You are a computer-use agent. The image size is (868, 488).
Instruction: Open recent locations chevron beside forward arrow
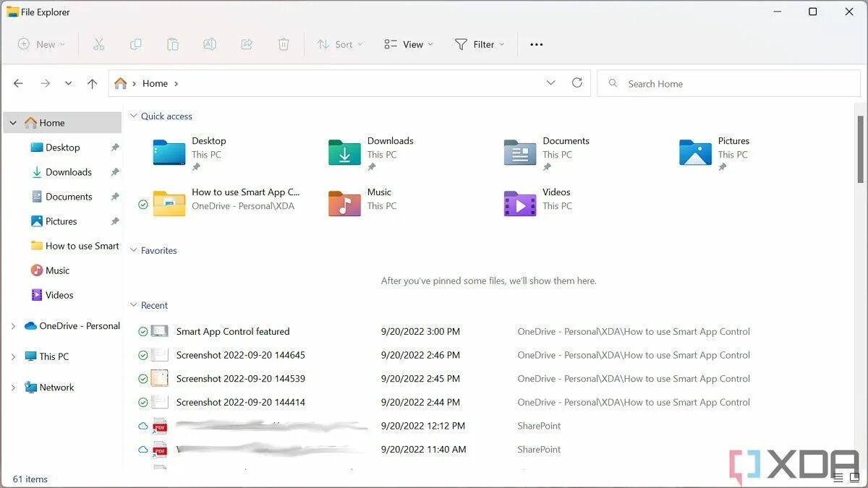tap(68, 83)
